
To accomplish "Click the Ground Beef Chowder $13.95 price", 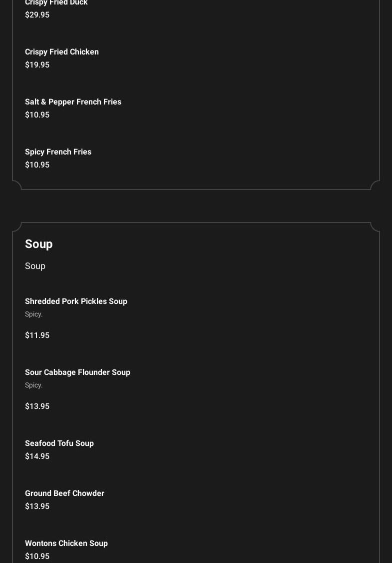I will click(x=37, y=506).
